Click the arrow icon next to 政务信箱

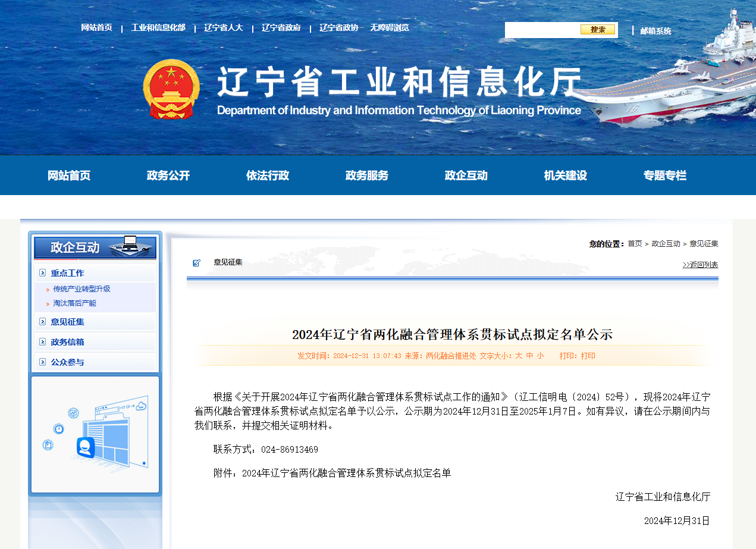[42, 342]
